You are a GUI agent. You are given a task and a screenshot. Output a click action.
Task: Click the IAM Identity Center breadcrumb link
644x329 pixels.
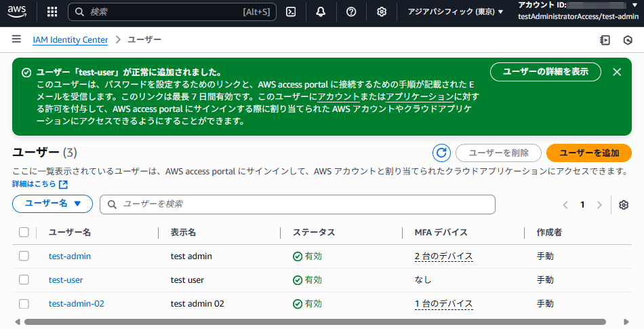pyautogui.click(x=71, y=40)
